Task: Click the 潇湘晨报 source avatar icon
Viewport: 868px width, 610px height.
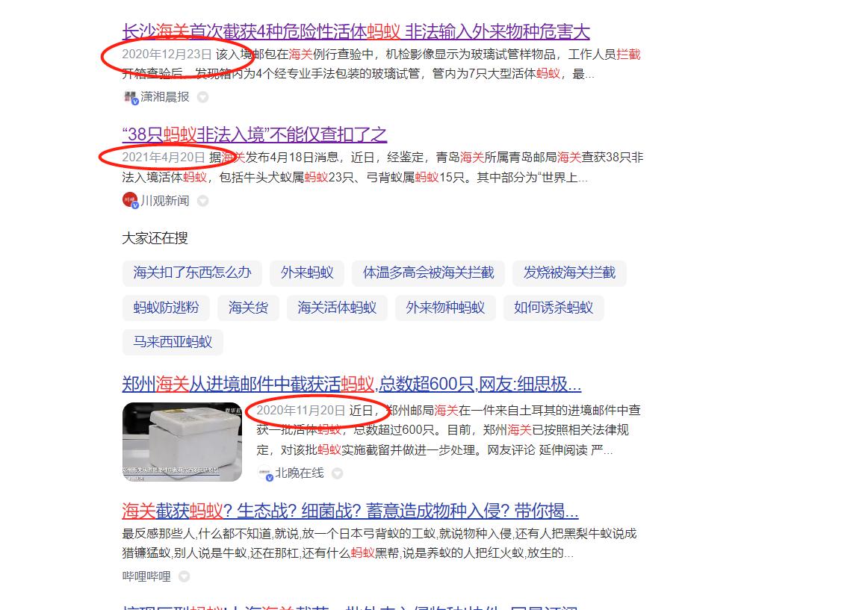Action: tap(130, 96)
